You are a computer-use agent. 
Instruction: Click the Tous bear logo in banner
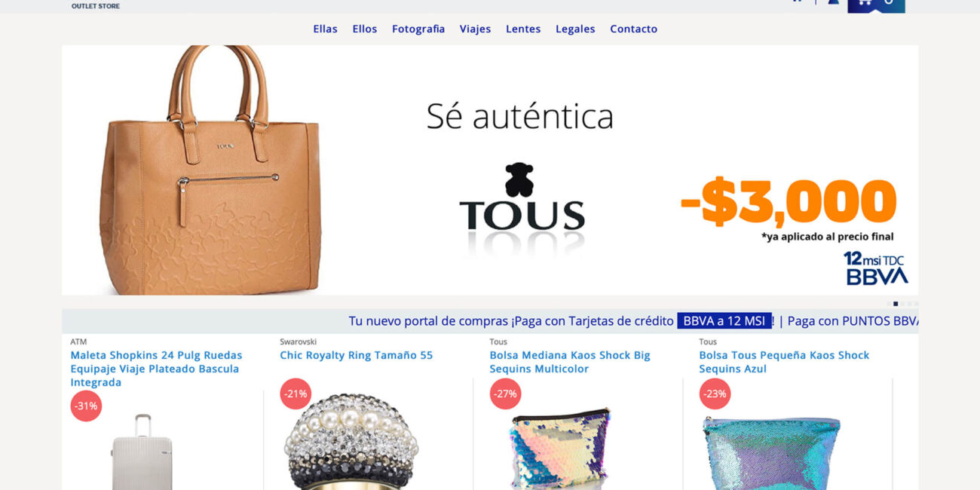pos(522,198)
